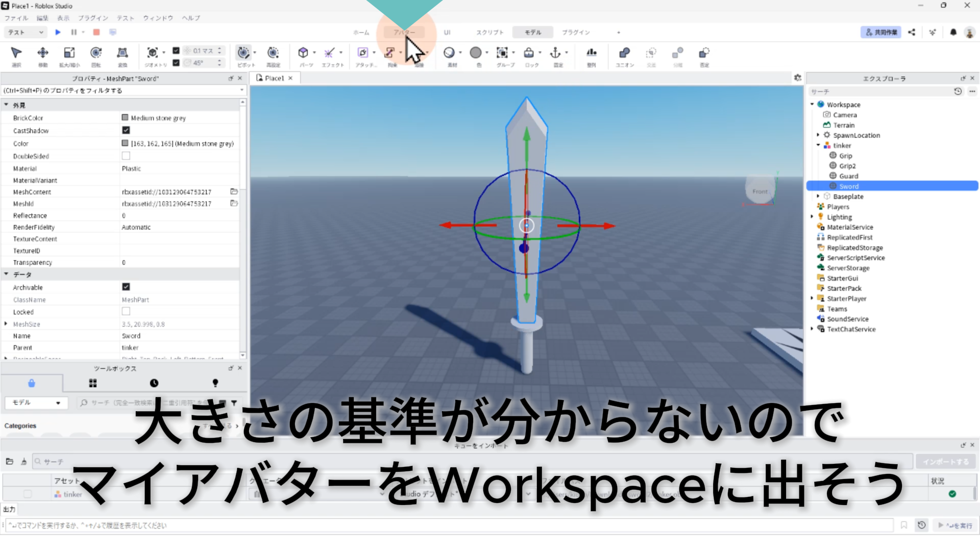Click the Anchor (固定) tool icon

click(x=555, y=53)
